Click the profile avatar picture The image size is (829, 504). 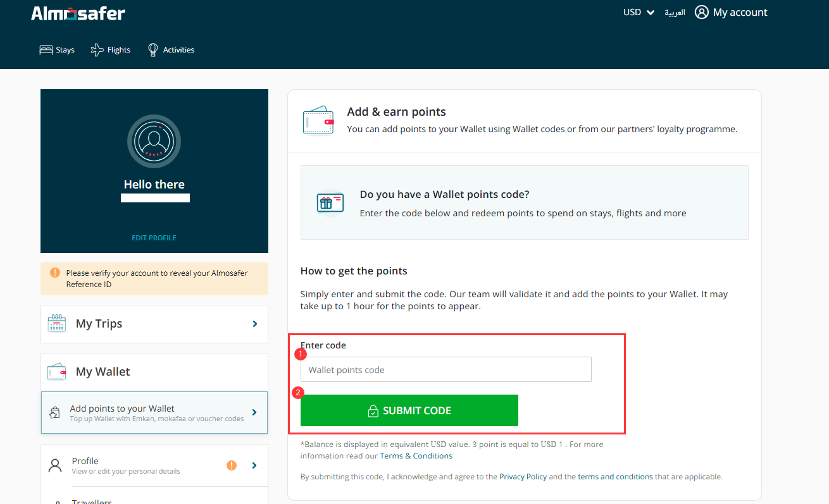[154, 141]
